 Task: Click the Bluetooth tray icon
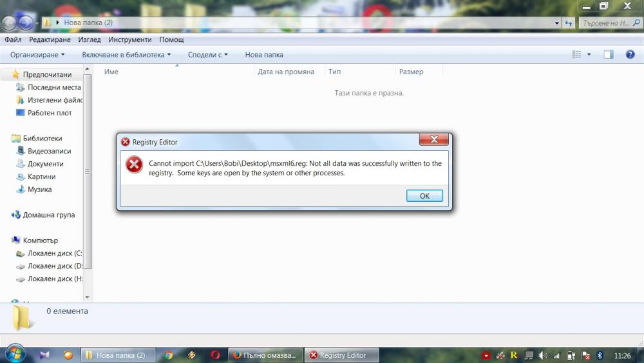[x=600, y=356]
